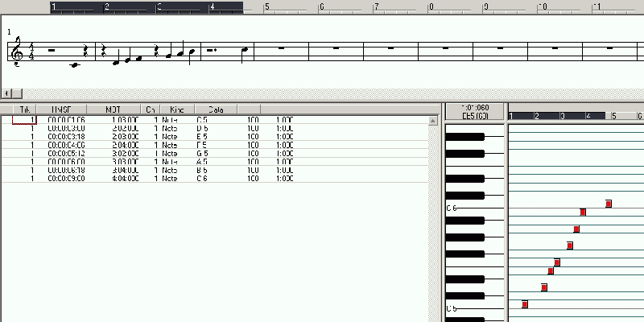Screen dimensions: 644x322
Task: Click the Data column header
Action: [x=215, y=109]
